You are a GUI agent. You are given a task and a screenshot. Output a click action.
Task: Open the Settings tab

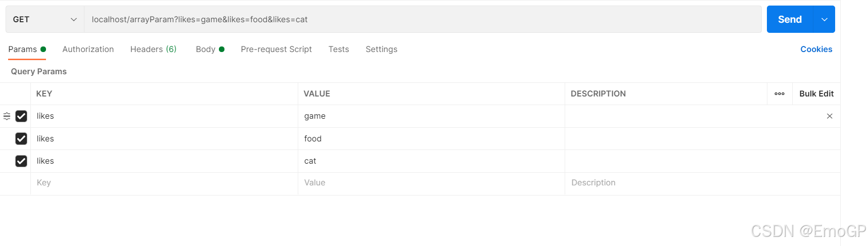tap(381, 49)
